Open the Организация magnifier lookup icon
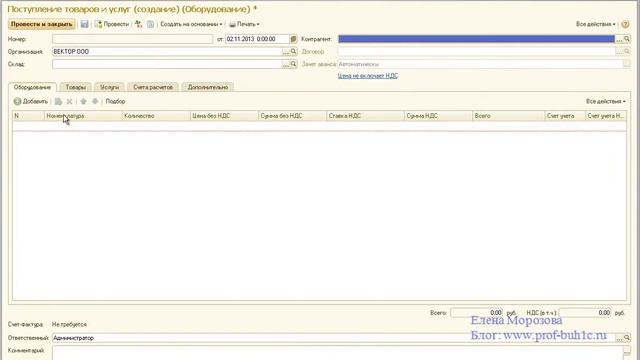640x360 pixels. (x=293, y=52)
